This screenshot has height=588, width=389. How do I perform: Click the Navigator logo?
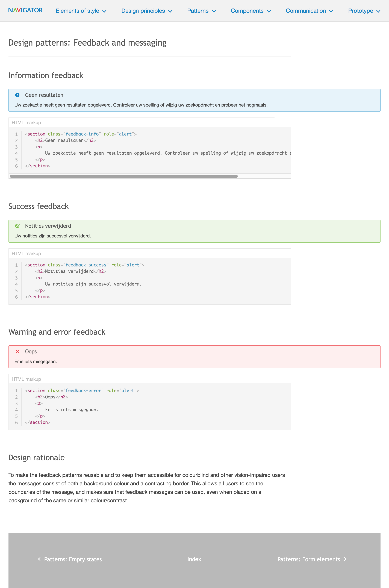[x=25, y=10]
